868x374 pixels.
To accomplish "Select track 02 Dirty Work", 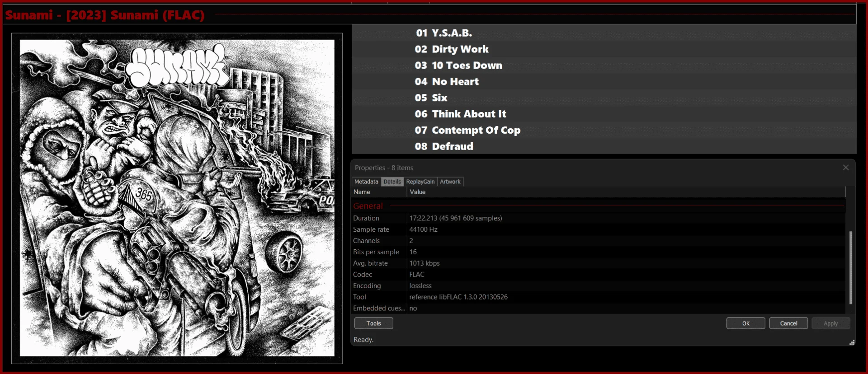I will [x=604, y=49].
